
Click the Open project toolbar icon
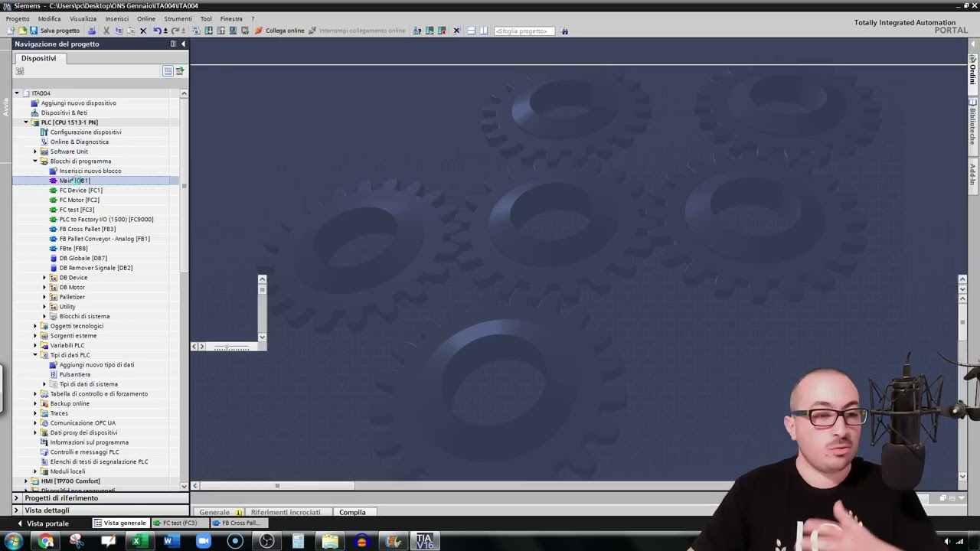tap(22, 31)
